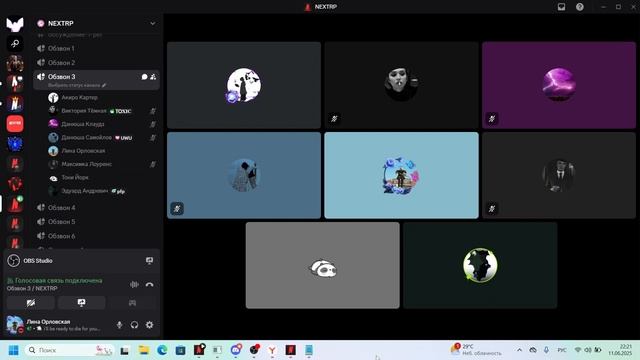This screenshot has width=640, height=360.
Task: Open the noise suppression waveform icon
Action: (134, 284)
